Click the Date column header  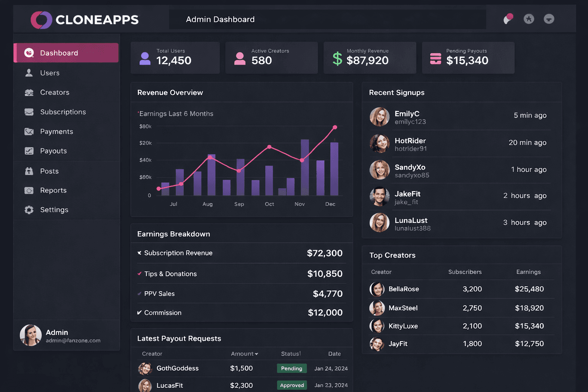tap(335, 354)
